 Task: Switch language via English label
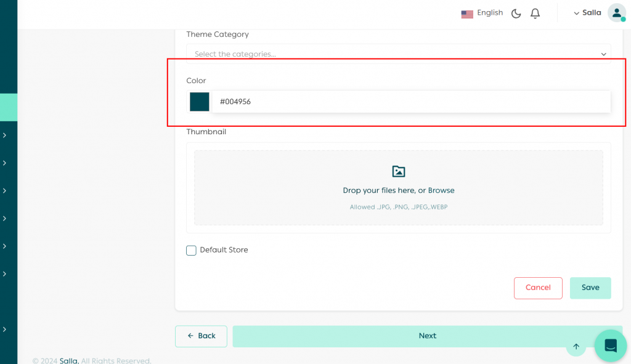tap(490, 13)
